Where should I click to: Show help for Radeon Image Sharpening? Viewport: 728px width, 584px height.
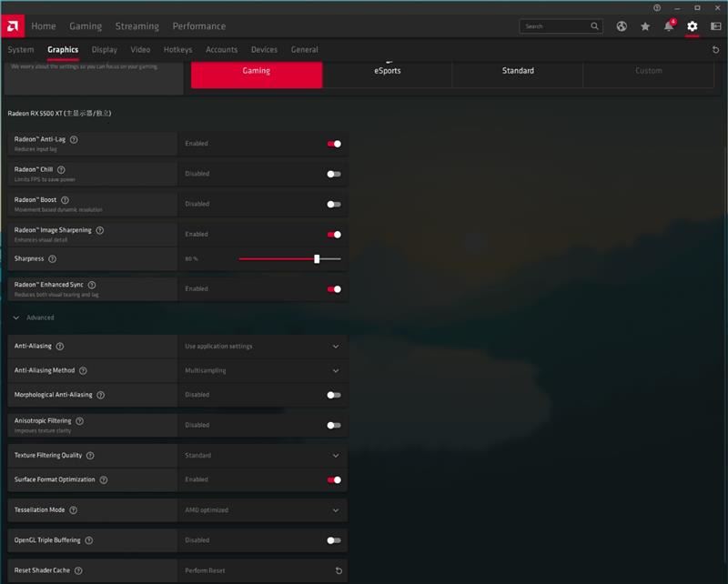[100, 230]
